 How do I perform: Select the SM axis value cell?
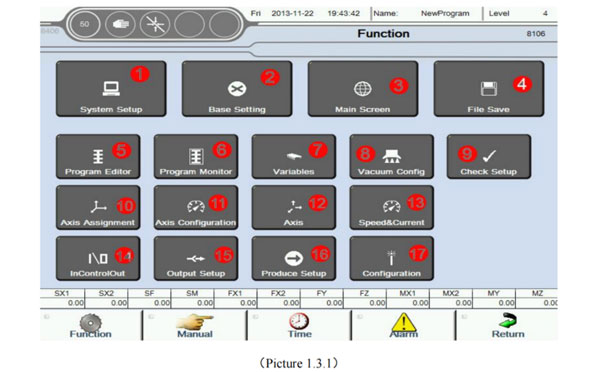point(192,303)
